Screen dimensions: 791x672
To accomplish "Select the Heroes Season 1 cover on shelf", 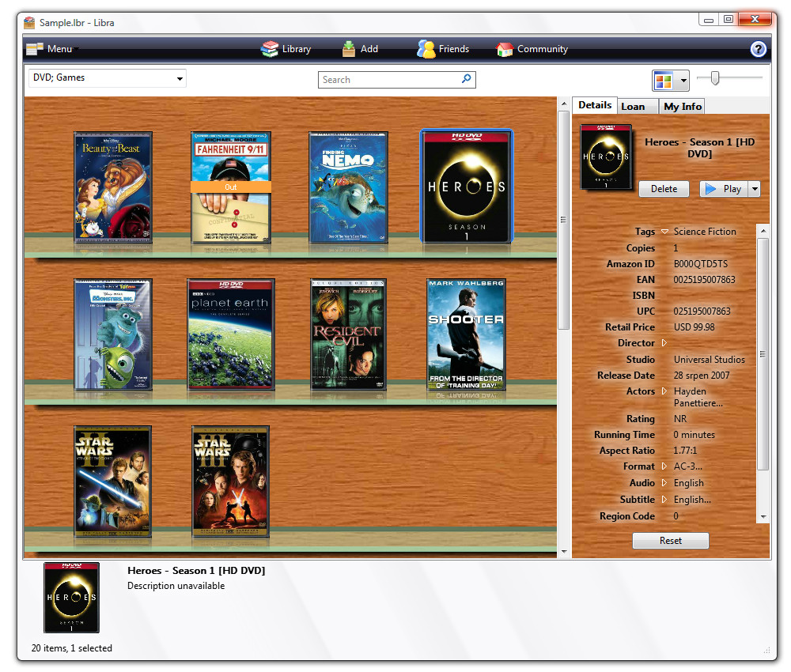I will [x=467, y=186].
